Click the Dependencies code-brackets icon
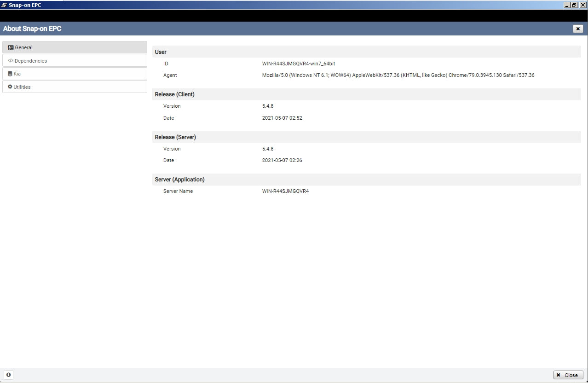 pyautogui.click(x=11, y=61)
